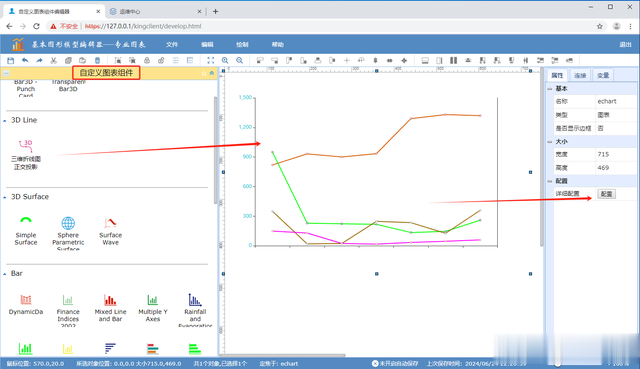Image resolution: width=640 pixels, height=369 pixels.
Task: Select the Sphere Parametric Surface component
Action: point(68,233)
